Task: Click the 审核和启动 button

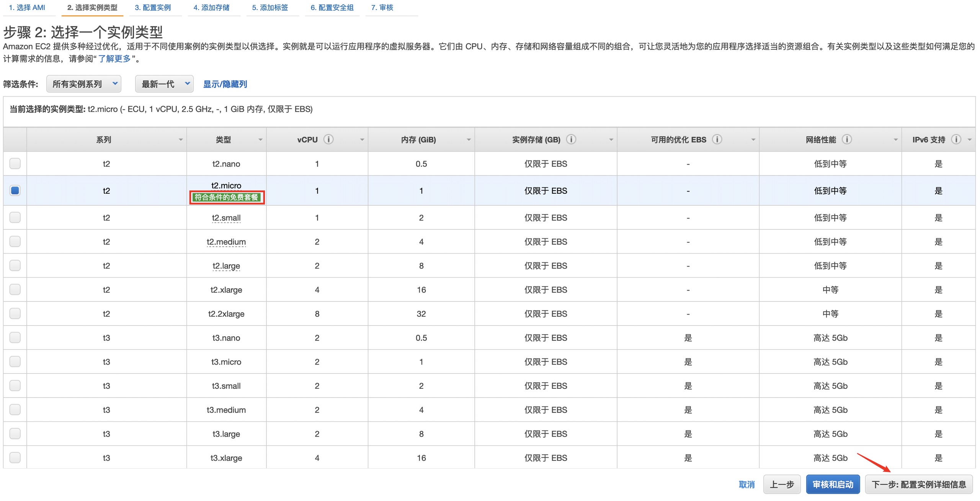Action: click(x=833, y=485)
